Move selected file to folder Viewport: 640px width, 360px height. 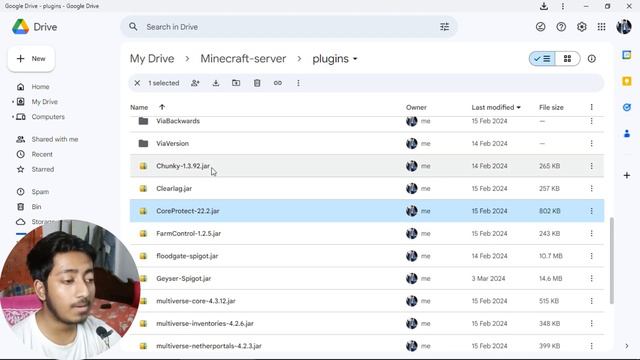point(236,83)
